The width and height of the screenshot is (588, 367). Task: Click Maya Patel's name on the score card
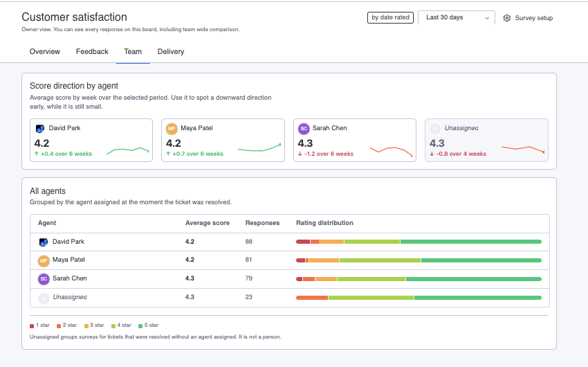[197, 128]
